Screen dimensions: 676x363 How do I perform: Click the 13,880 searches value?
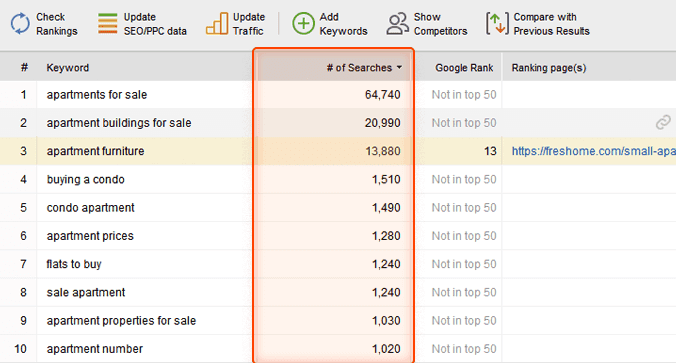[x=383, y=151]
